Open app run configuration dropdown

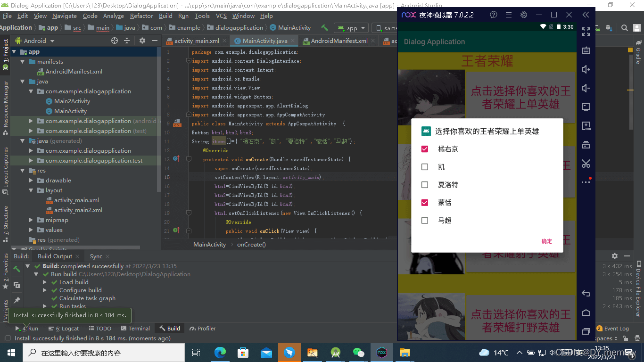pyautogui.click(x=352, y=28)
